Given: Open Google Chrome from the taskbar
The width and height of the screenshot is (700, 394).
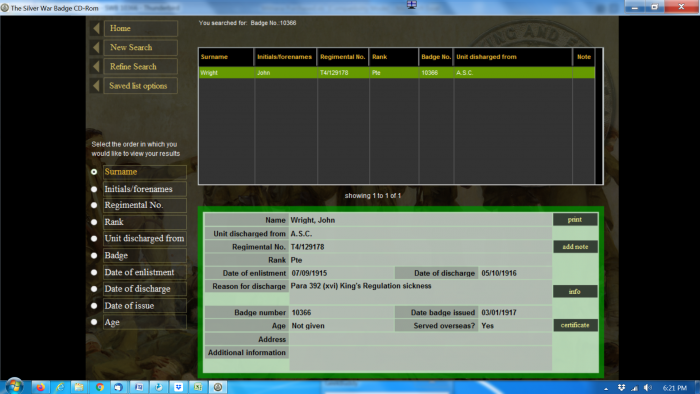Looking at the screenshot, I should point(100,387).
